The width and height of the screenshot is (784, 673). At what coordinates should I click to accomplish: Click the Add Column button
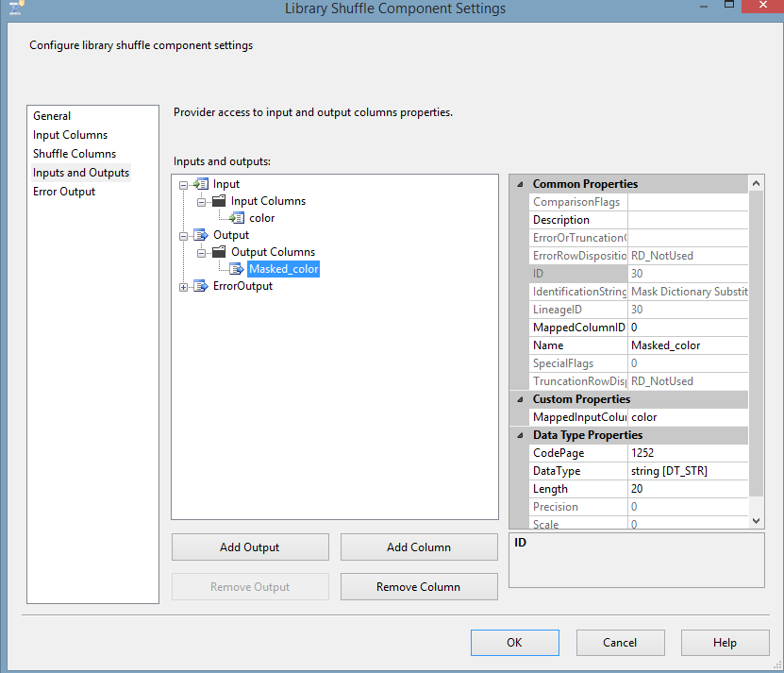pyautogui.click(x=419, y=547)
